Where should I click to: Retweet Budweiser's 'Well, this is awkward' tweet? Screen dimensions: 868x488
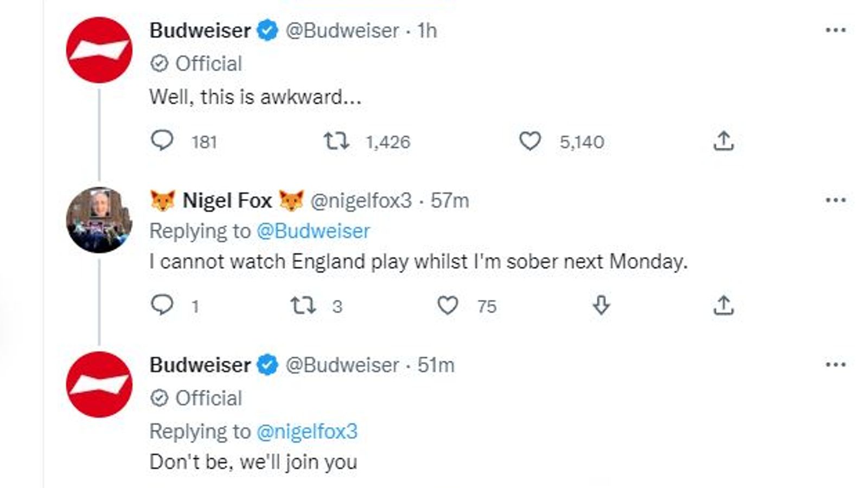[336, 141]
